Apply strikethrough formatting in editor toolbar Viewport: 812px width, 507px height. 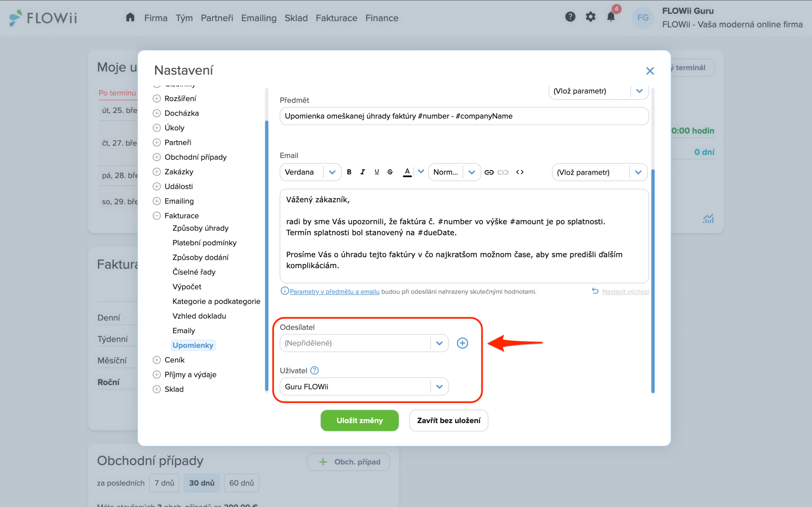point(390,172)
